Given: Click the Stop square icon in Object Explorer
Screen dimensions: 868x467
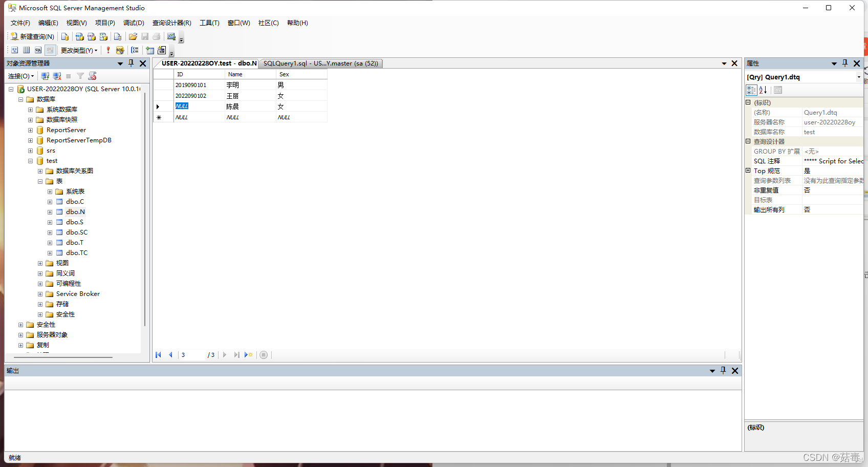Looking at the screenshot, I should [69, 76].
